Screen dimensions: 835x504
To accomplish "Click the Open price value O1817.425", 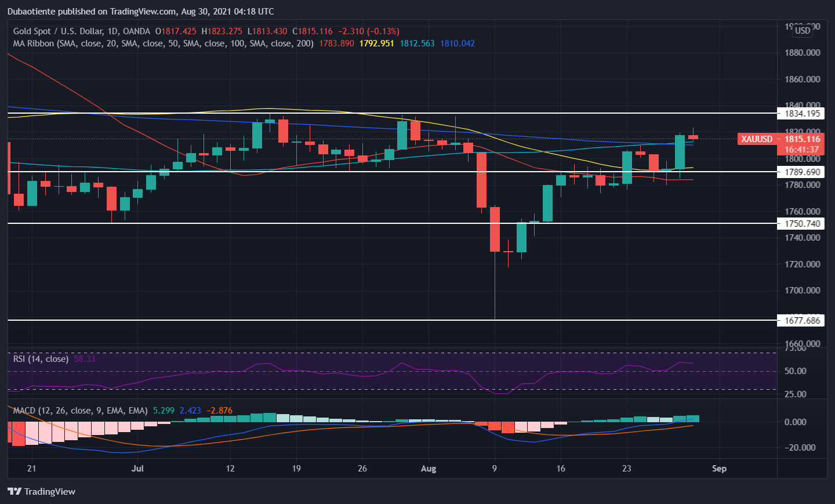I will [x=176, y=31].
